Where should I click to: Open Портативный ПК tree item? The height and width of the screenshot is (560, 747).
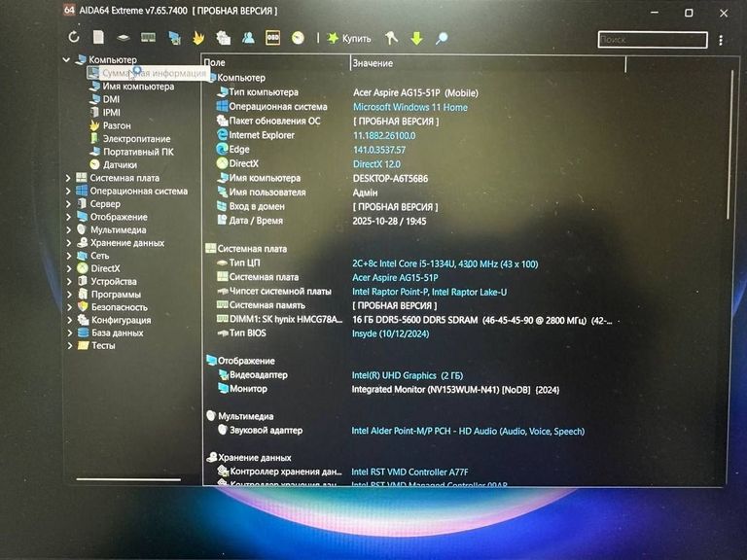[x=131, y=152]
